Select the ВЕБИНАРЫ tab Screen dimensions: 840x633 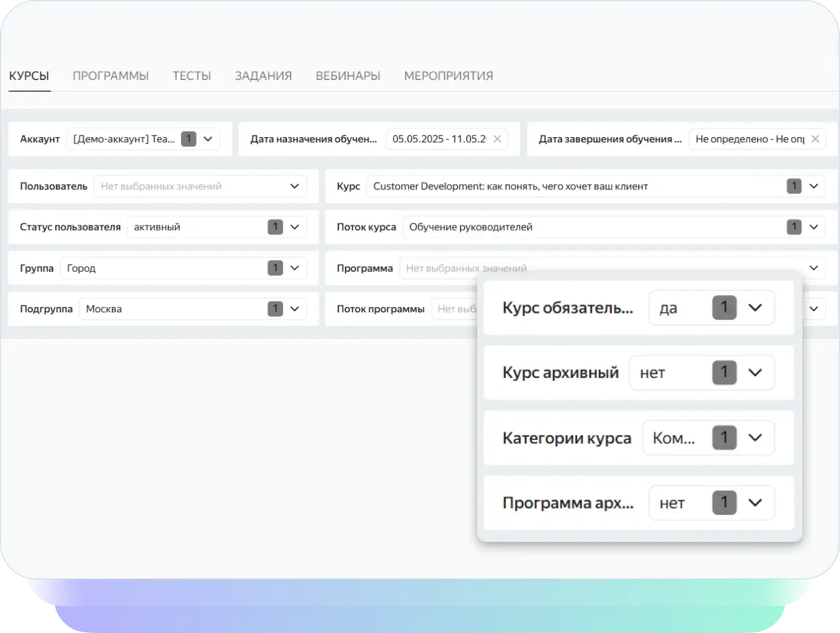[348, 76]
